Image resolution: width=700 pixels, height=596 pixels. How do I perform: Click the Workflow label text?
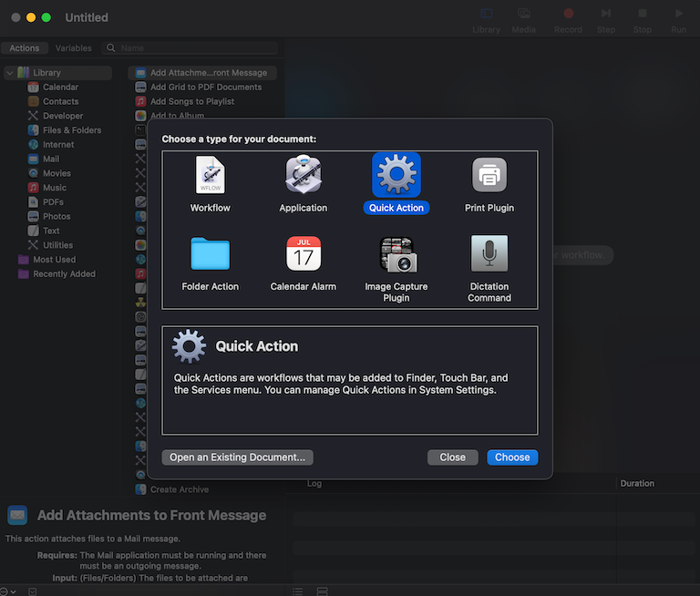point(211,208)
